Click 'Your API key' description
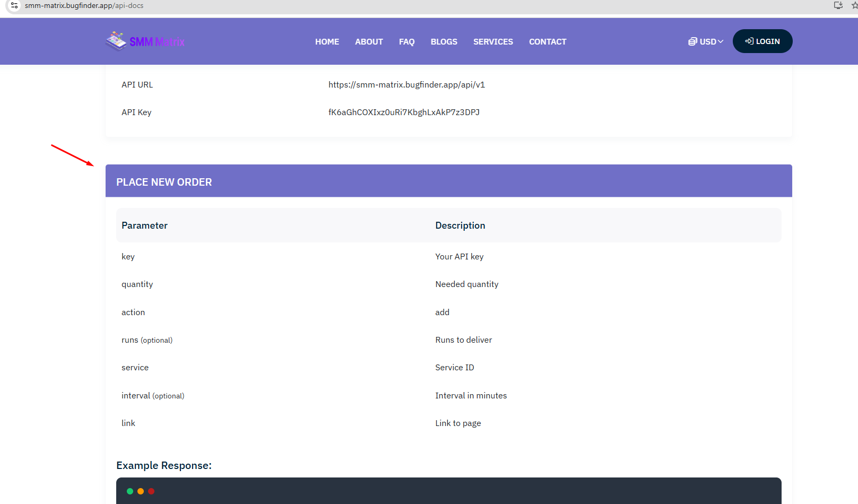 tap(460, 257)
